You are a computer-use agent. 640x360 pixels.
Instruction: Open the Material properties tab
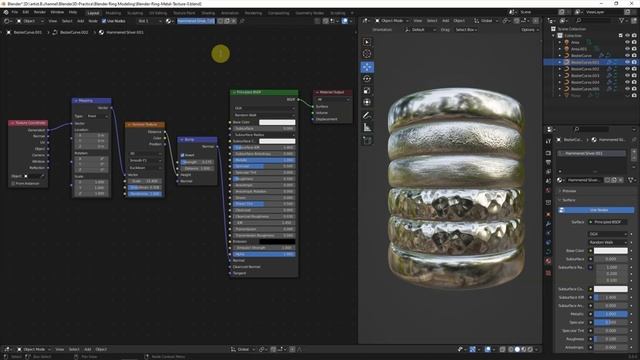tap(548, 261)
